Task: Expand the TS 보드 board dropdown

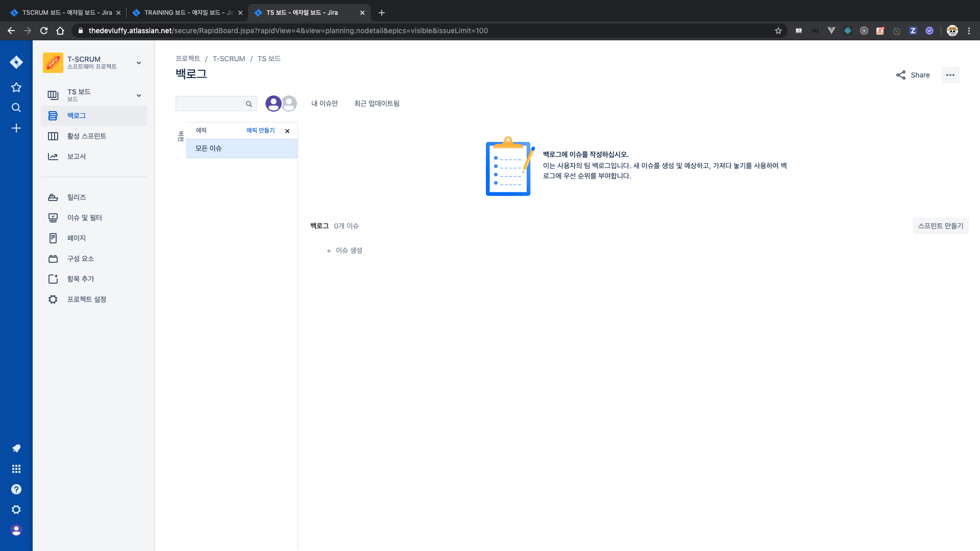Action: [139, 95]
